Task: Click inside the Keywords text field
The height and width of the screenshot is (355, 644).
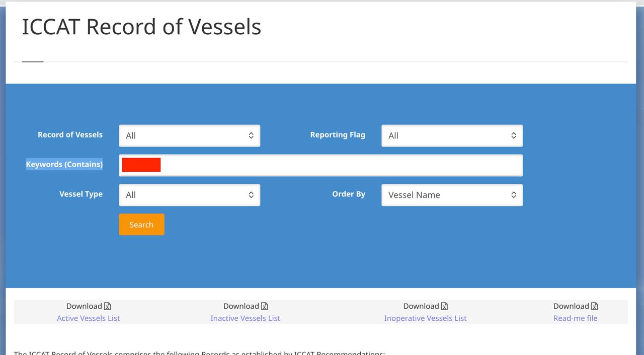Action: (321, 165)
